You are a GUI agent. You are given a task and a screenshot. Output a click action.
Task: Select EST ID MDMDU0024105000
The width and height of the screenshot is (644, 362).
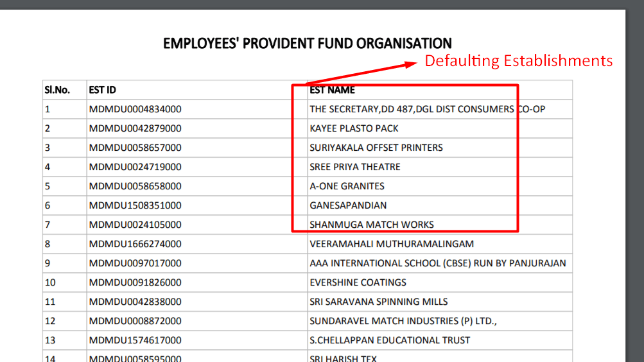(x=135, y=225)
